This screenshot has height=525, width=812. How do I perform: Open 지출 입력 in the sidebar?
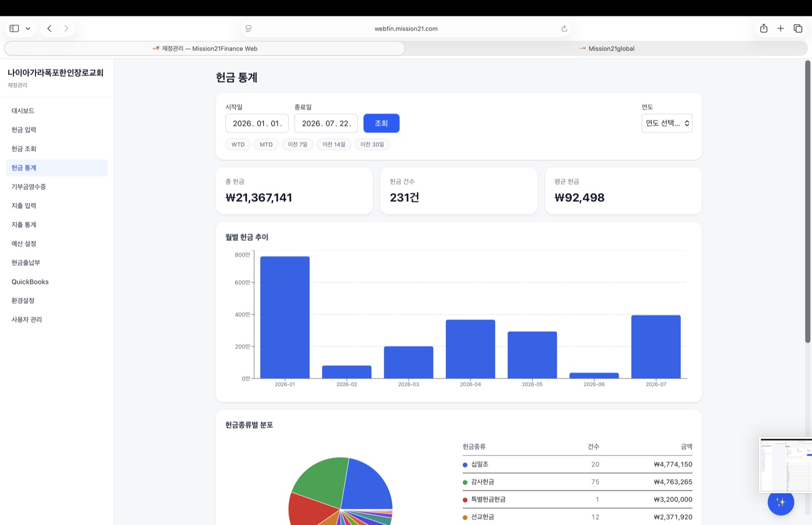[x=57, y=205]
